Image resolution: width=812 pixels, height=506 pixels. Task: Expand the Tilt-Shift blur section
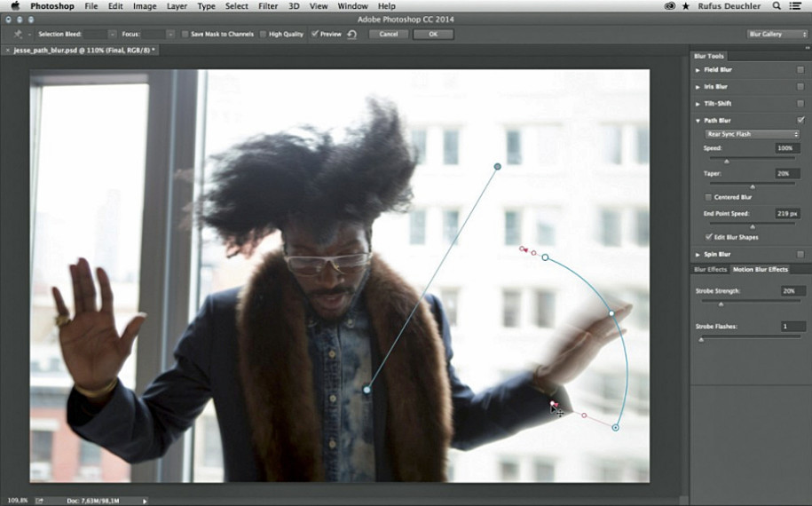(x=698, y=104)
